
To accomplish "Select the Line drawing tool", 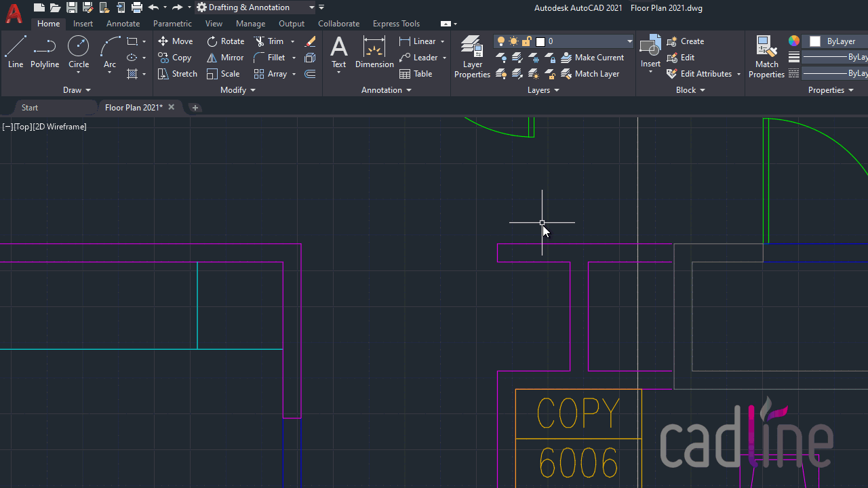I will coord(16,53).
